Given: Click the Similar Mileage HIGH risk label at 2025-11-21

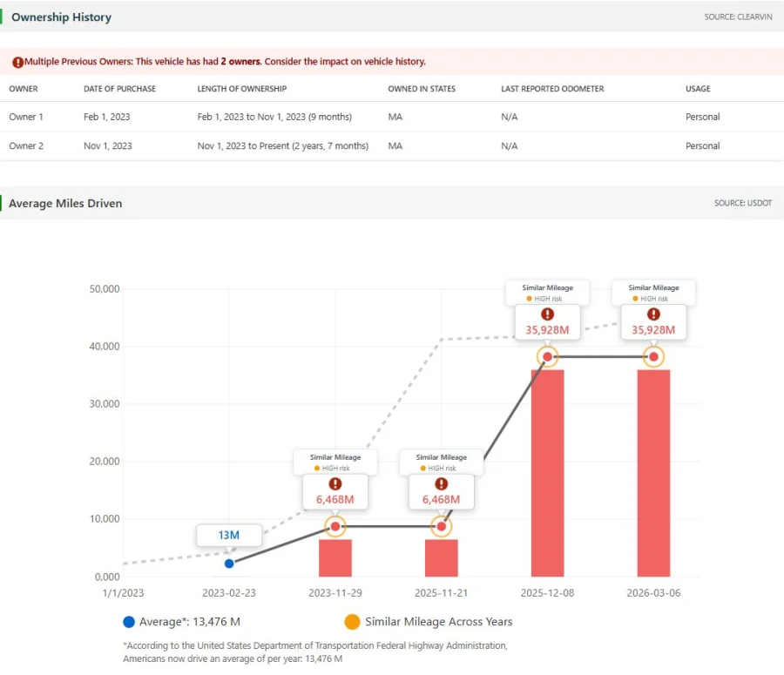Looking at the screenshot, I should (441, 462).
